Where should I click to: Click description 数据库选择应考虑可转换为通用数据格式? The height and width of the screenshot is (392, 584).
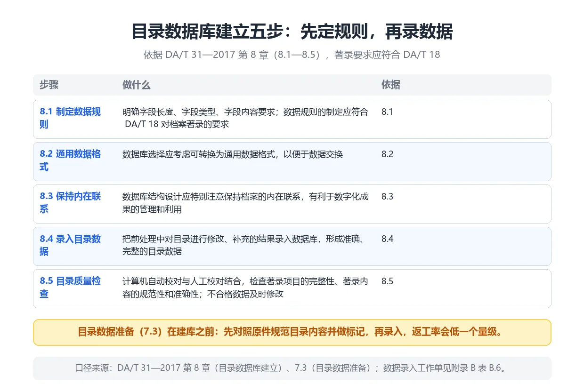pyautogui.click(x=233, y=154)
